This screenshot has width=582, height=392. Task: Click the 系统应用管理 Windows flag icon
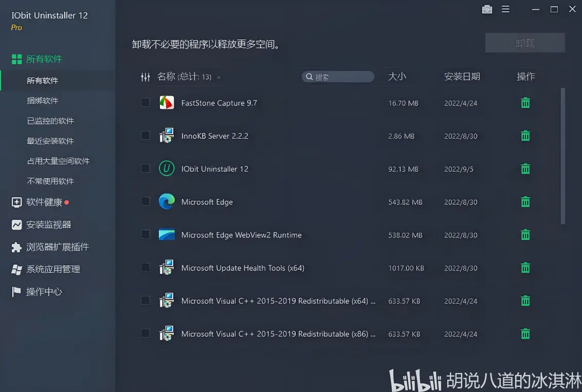pyautogui.click(x=16, y=270)
